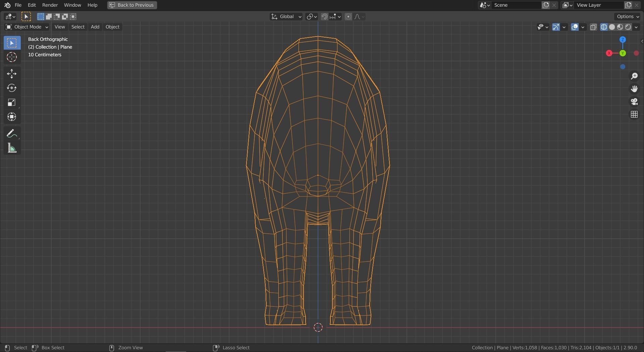Expand the sidebar with the small arrow

(642, 41)
